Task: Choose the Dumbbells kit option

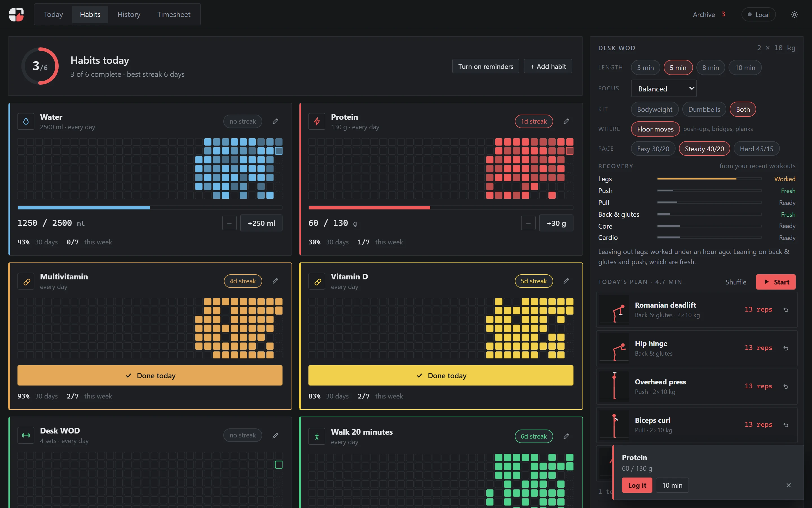Action: [x=704, y=110]
